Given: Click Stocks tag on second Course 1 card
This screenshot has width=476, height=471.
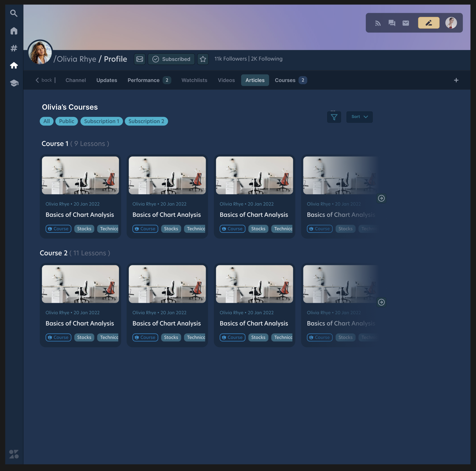Looking at the screenshot, I should [171, 229].
